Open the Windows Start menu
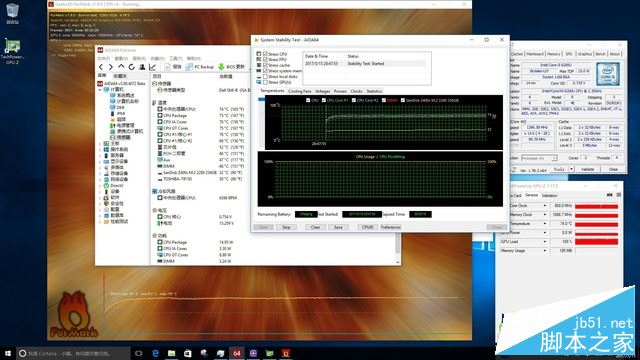 click(x=7, y=353)
